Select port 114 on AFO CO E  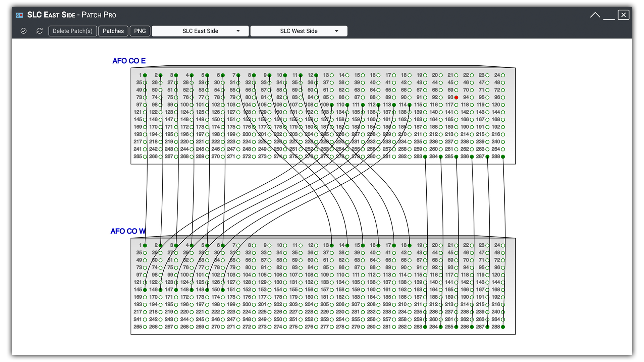tap(410, 105)
